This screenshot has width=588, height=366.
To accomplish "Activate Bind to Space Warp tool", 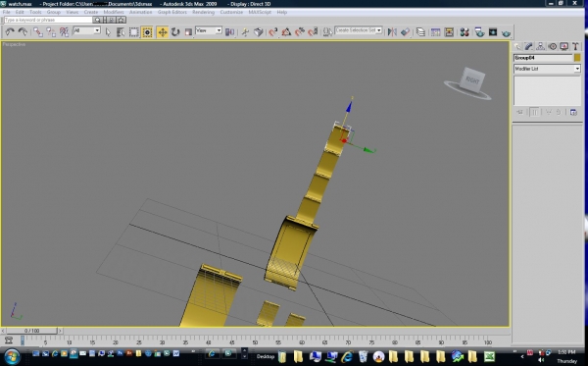I will (x=64, y=32).
